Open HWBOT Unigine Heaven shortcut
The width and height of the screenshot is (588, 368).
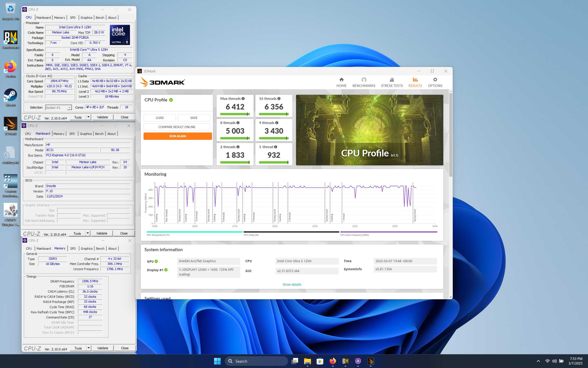click(x=10, y=215)
